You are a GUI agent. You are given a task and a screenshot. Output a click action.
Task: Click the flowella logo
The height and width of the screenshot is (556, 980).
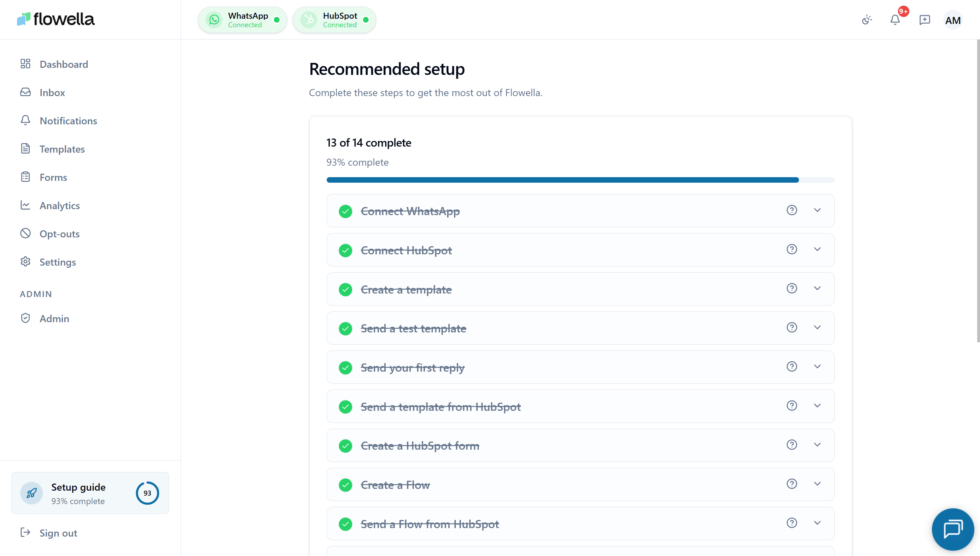[x=56, y=19]
